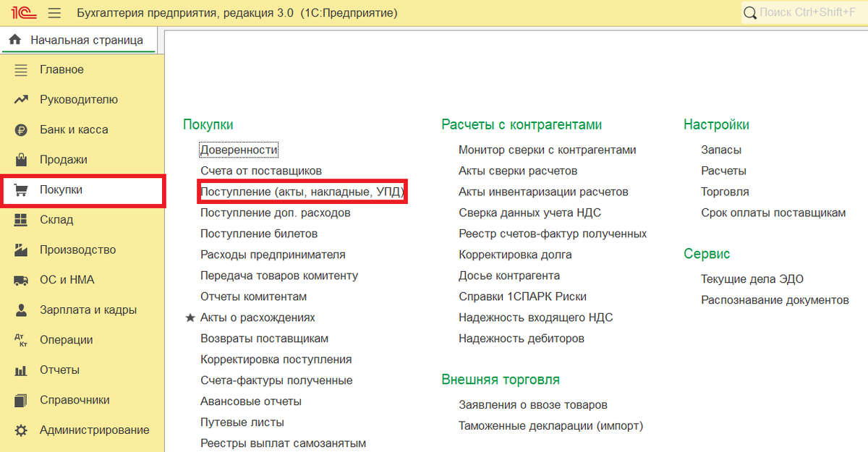Open Расходы предпринимателя

point(273,255)
